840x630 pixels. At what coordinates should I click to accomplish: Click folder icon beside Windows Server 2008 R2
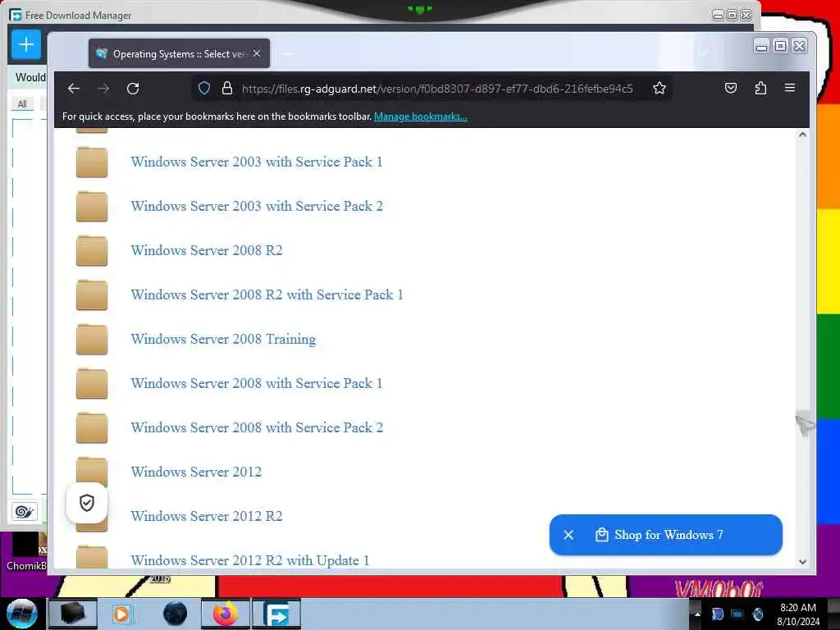(x=92, y=250)
